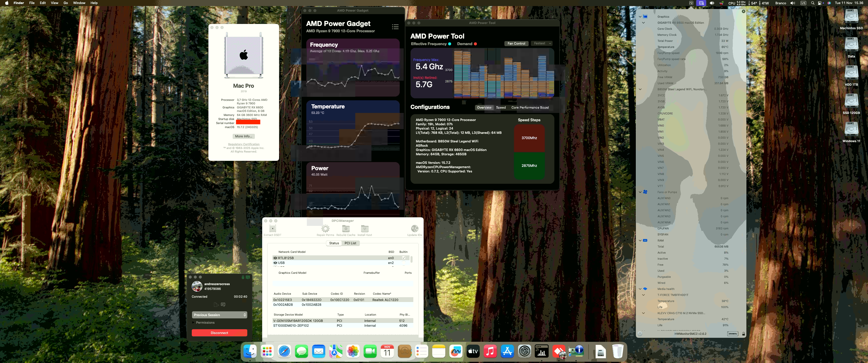Open Mail from the Dock
Viewport: 868px width, 363px height.
[x=318, y=352]
